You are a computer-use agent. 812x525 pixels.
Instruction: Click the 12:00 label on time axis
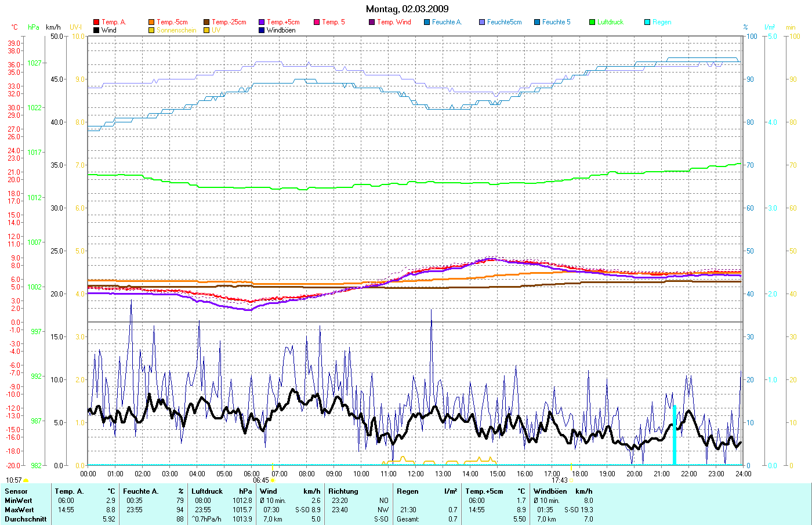(x=415, y=473)
